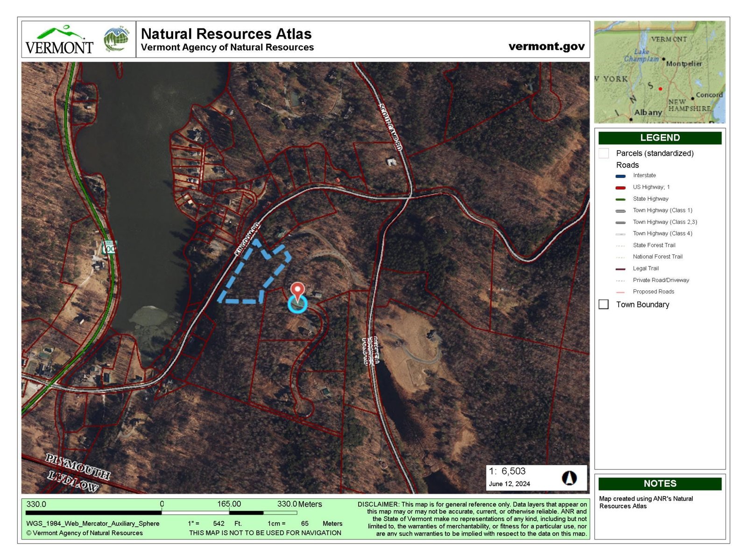Click the Agency of Natural Resources globe emblem
This screenshot has height=560, width=747.
(116, 39)
